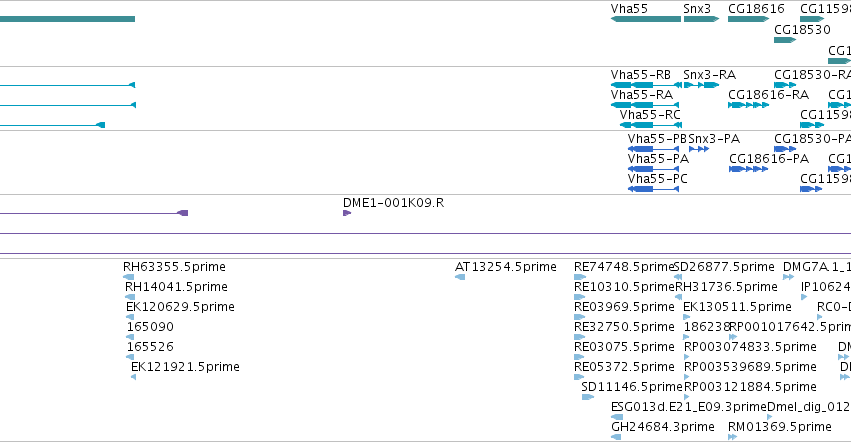The image size is (851, 442).
Task: Select the CG18530-RA transcript
Action: [785, 85]
